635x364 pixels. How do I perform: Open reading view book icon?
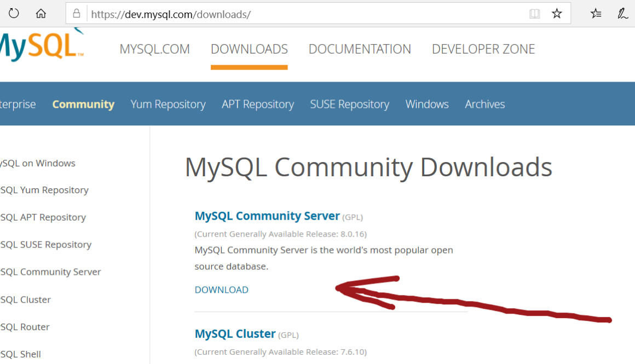click(535, 14)
